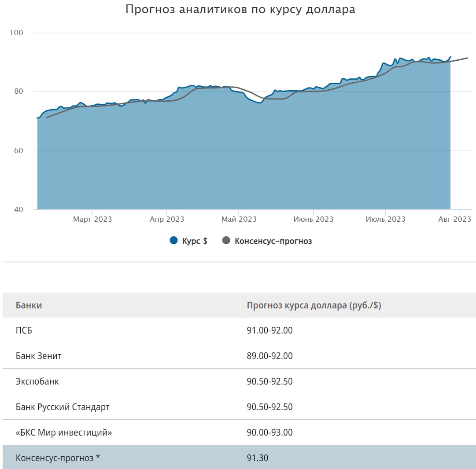Click the ПСБ forecast value 91.00-92.00
The height and width of the screenshot is (469, 476).
coord(269,330)
